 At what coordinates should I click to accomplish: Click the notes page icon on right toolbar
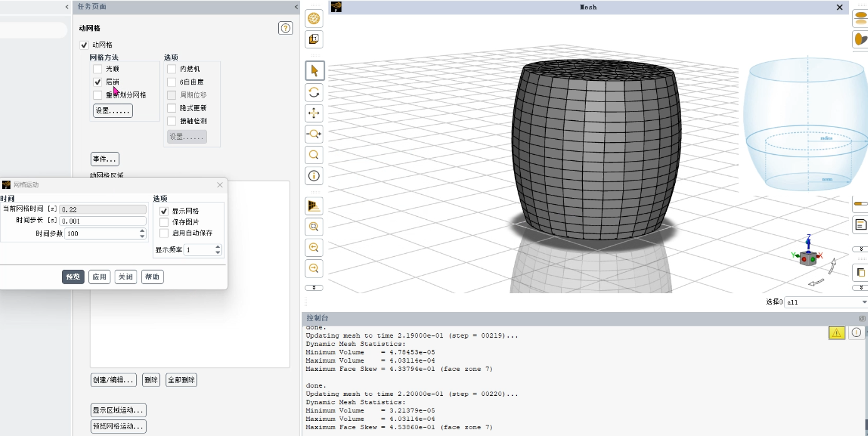click(x=860, y=224)
